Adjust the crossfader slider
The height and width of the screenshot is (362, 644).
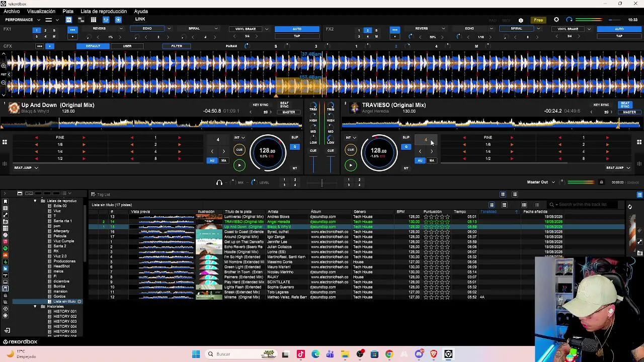point(322,183)
